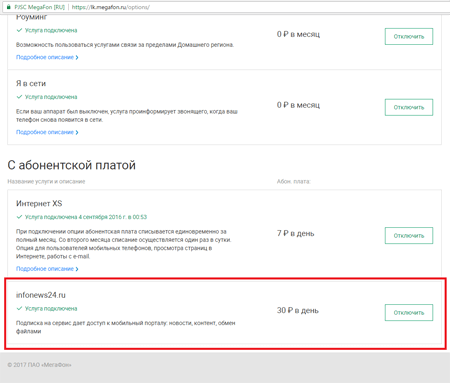Image resolution: width=450 pixels, height=383 pixels.
Task: Click the 0 ₽ в месяц price for Роуминг
Action: 298,34
